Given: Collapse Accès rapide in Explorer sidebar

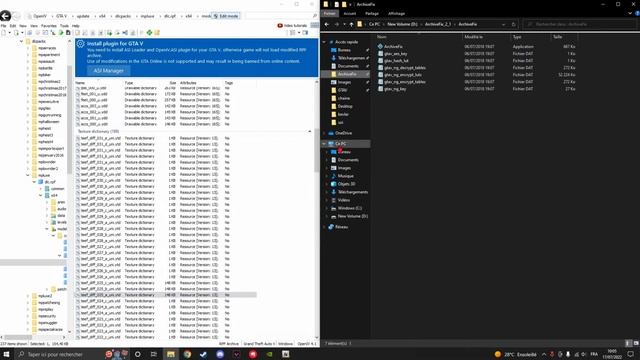Looking at the screenshot, I should [325, 42].
